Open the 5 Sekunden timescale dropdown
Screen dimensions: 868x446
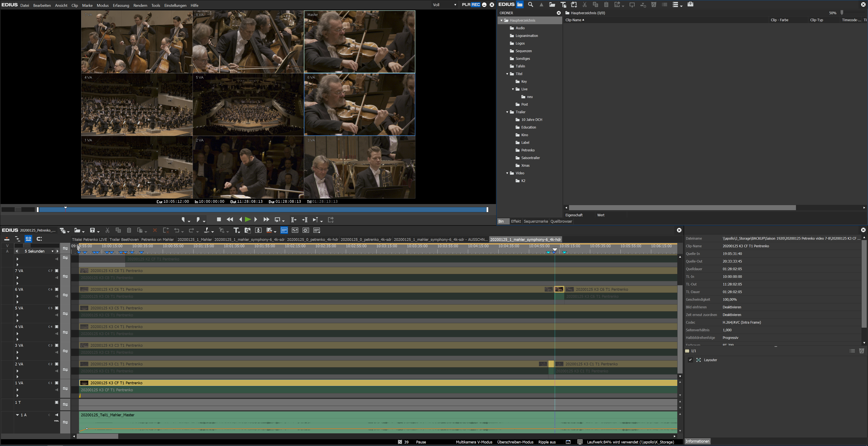pos(52,252)
